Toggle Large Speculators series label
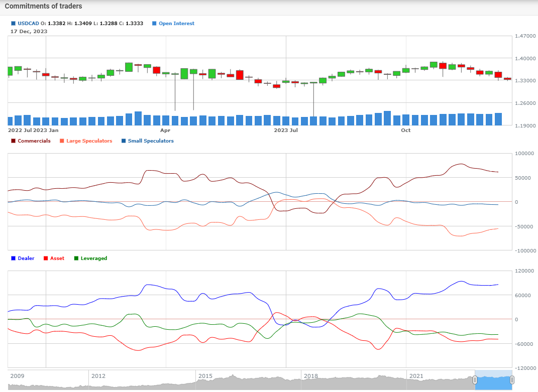This screenshot has height=392, width=538. (x=89, y=141)
